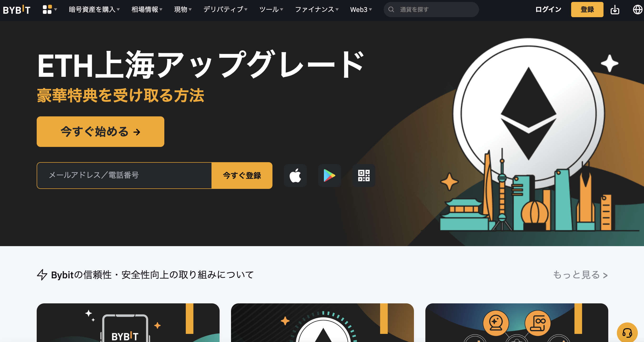Screen dimensions: 644x342
Task: Open the apps grid menu icon
Action: pos(50,10)
